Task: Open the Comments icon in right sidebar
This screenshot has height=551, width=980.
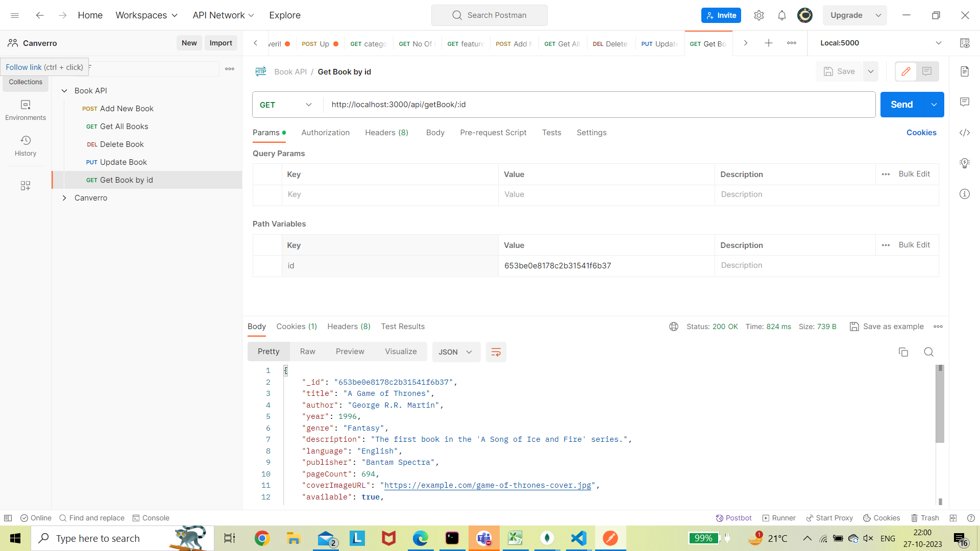Action: coord(965,102)
